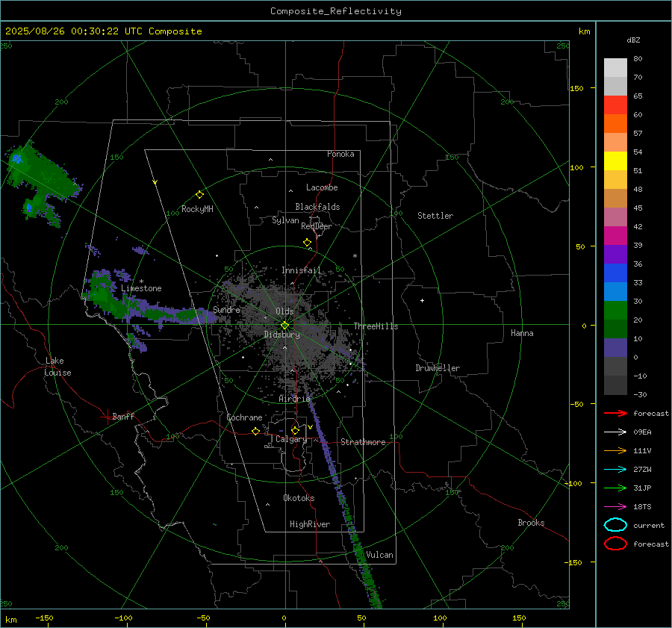Image resolution: width=672 pixels, height=628 pixels.
Task: Click the yellow radar site marker at center
Action: [284, 326]
